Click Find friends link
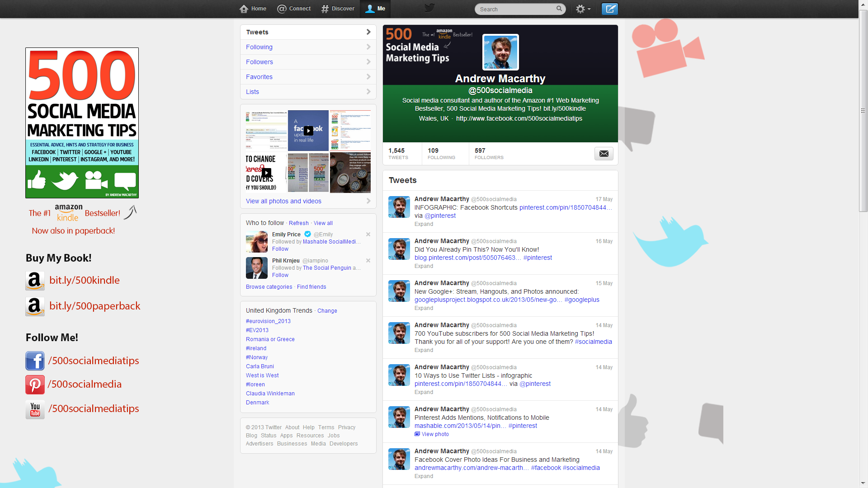 [311, 287]
